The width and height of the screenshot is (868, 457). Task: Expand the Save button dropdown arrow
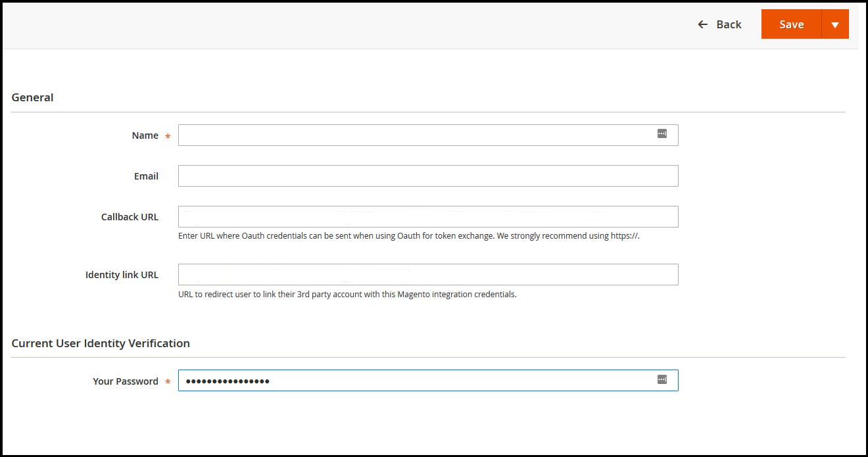click(x=834, y=24)
